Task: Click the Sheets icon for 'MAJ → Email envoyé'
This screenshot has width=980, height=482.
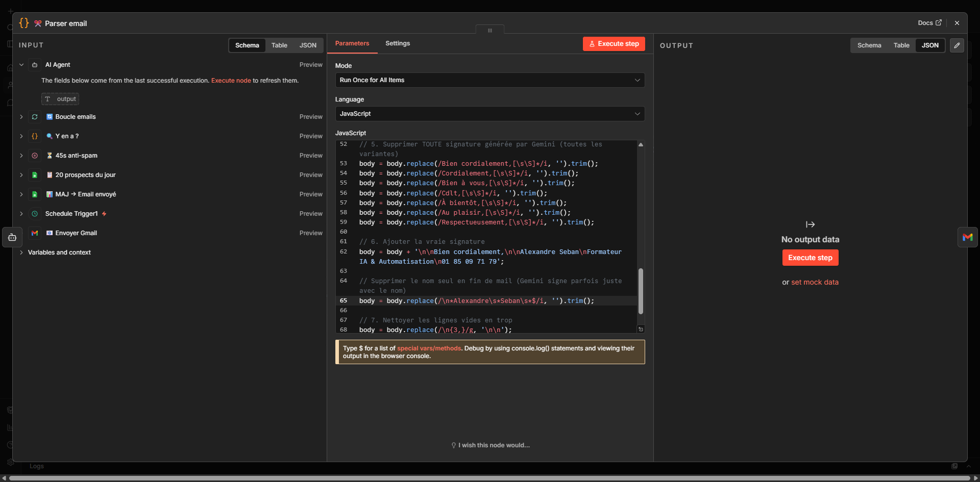Action: pos(34,194)
